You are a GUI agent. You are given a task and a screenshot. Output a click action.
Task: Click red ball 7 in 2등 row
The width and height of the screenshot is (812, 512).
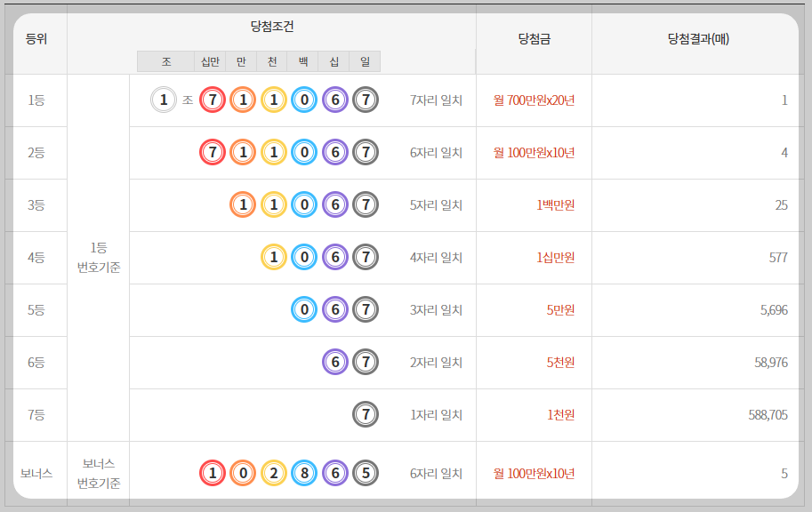213,152
